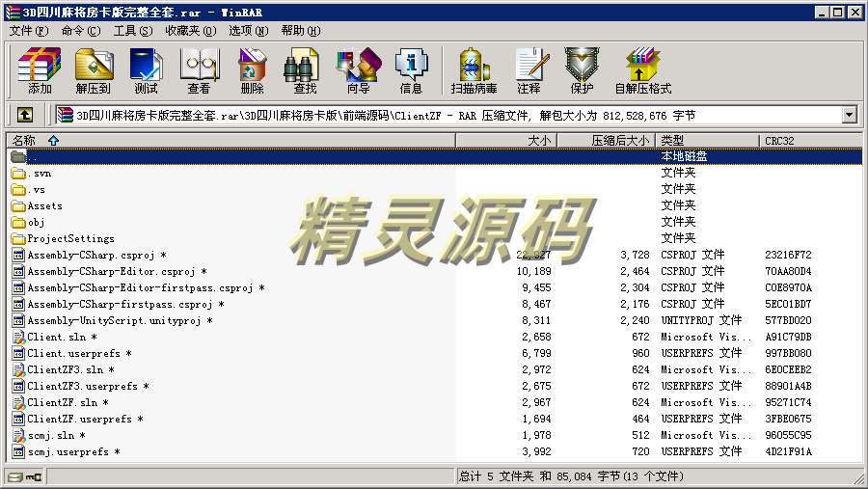Sort by Name (名称) column header

pyautogui.click(x=231, y=141)
